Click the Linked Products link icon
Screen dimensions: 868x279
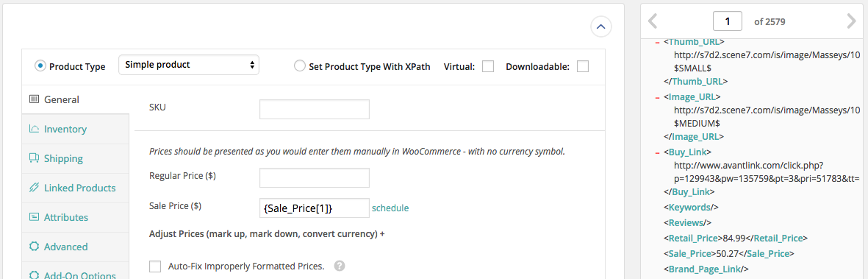(34, 188)
